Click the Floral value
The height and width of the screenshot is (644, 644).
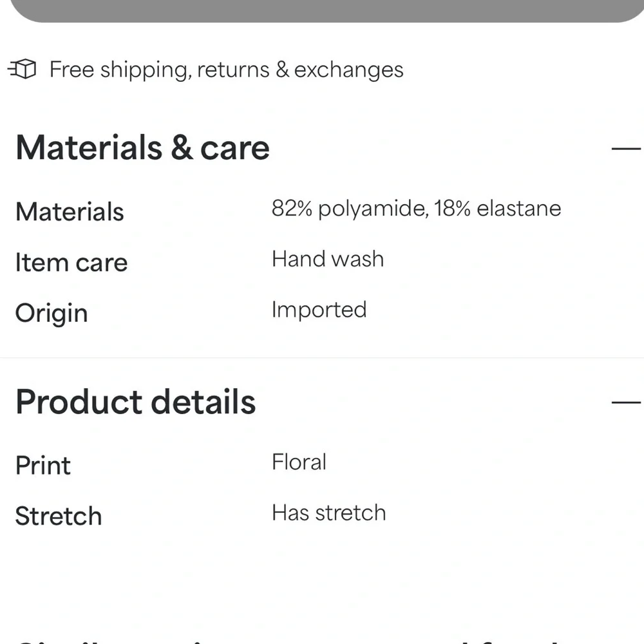click(299, 462)
